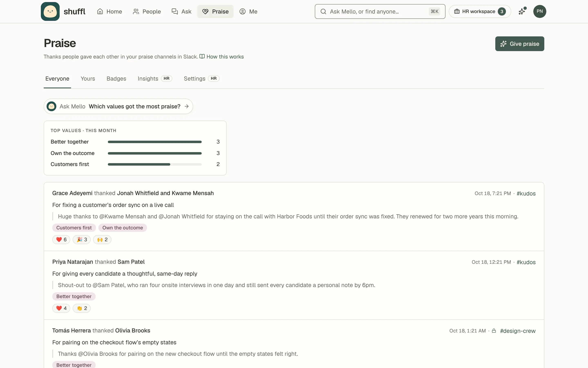Open Olivia Brooks' name in praise header
Screen dimensions: 588x368
pos(133,331)
